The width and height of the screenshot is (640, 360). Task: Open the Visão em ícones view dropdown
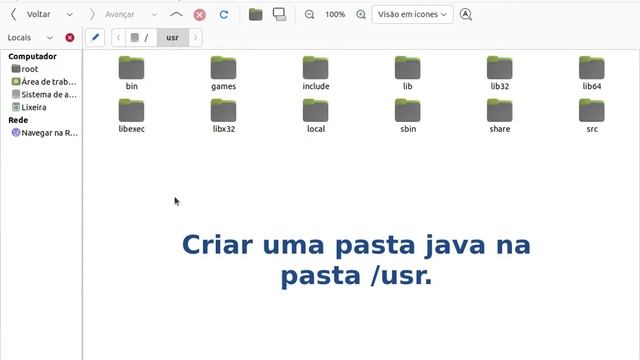[x=412, y=14]
